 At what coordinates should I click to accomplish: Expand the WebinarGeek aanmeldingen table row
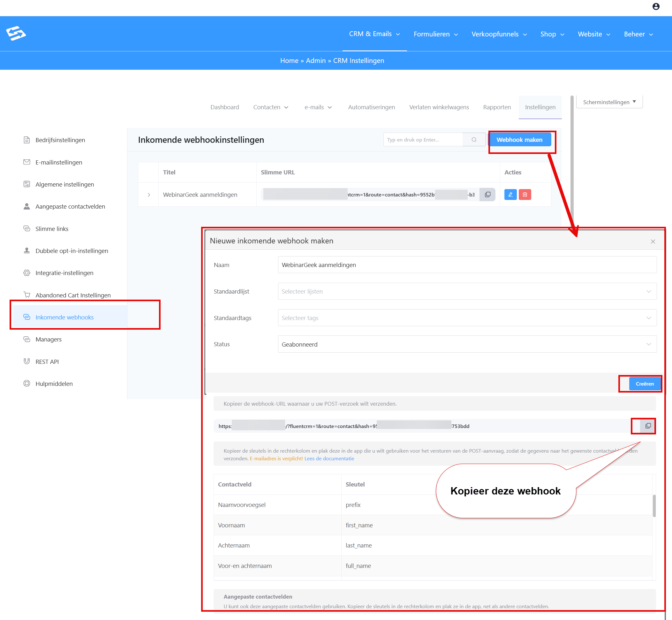click(x=148, y=195)
